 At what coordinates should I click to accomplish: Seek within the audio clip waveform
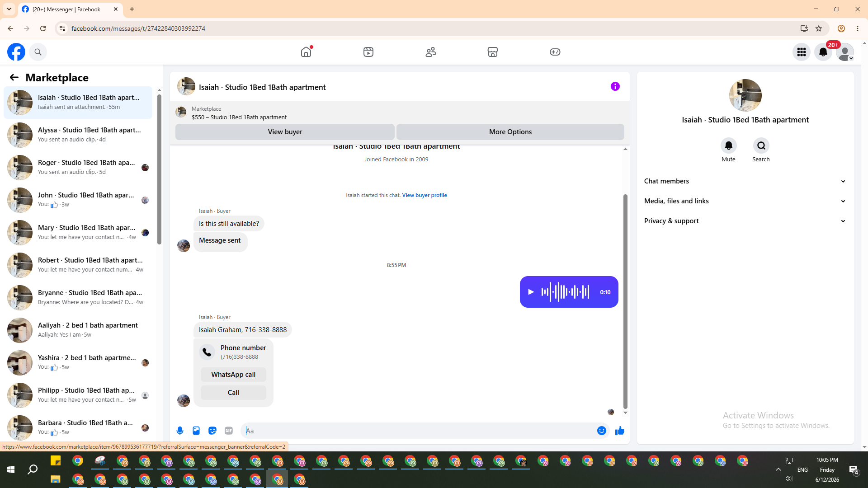tap(566, 292)
